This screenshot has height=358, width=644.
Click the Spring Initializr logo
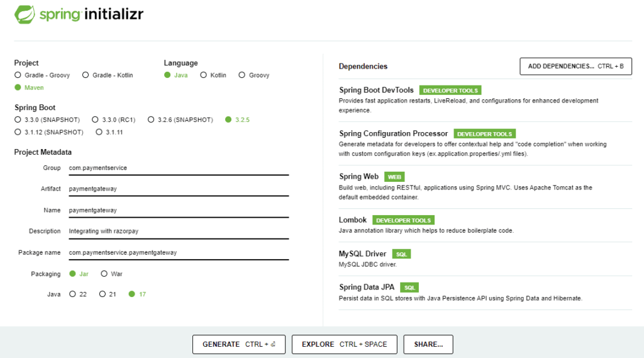79,14
